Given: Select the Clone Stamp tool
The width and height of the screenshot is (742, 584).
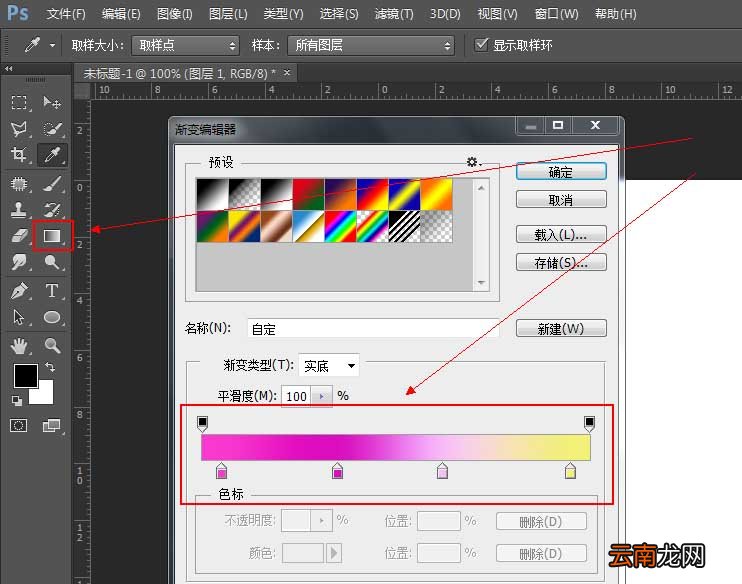Looking at the screenshot, I should [19, 210].
